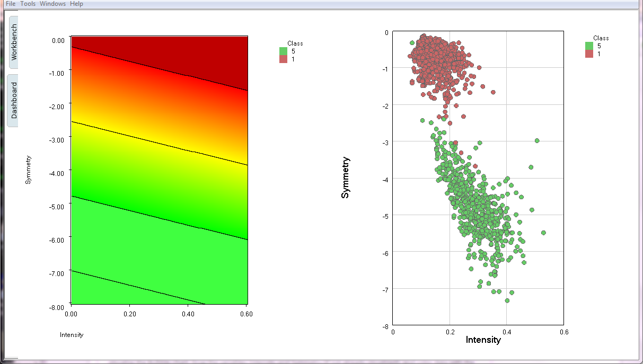Viewport: 643px width, 364px height.
Task: Open the Windows menu
Action: click(53, 4)
